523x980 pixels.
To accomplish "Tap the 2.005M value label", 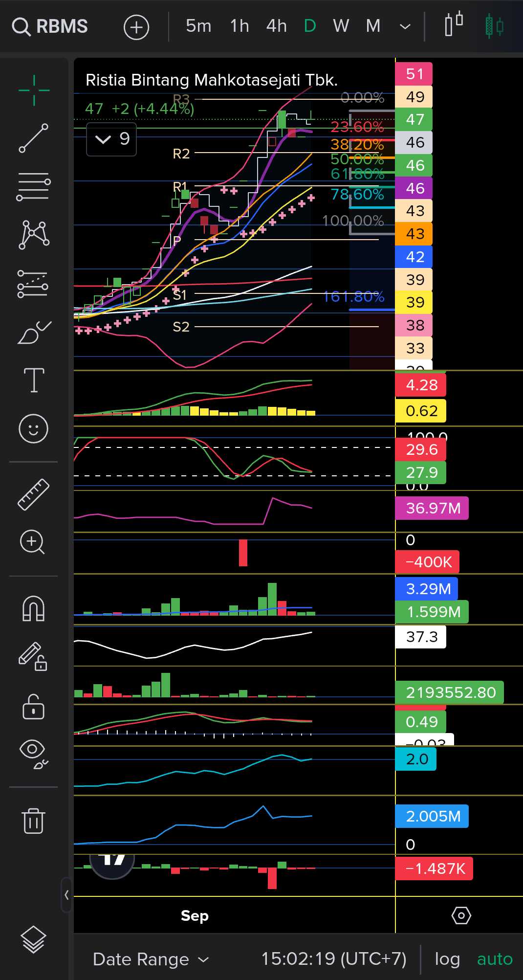I will pos(432,816).
